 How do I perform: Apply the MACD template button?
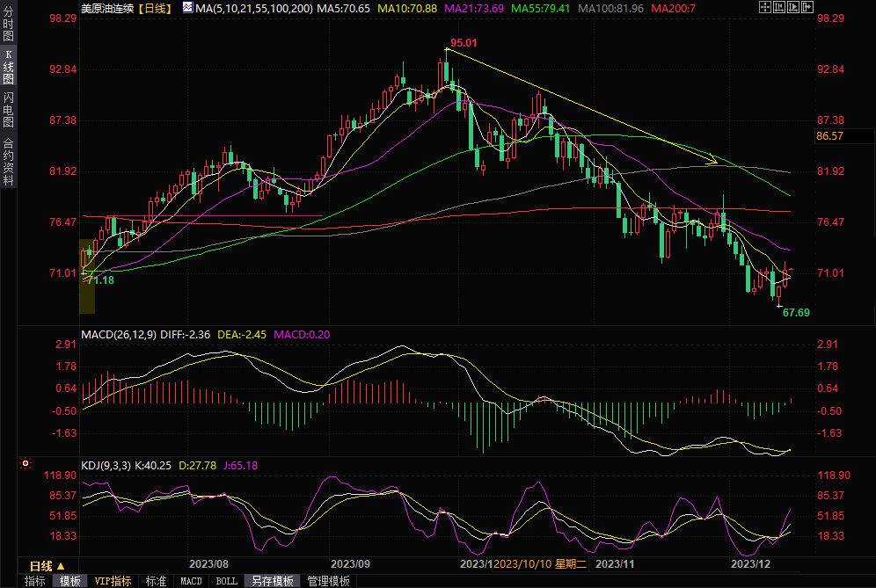pos(191,581)
